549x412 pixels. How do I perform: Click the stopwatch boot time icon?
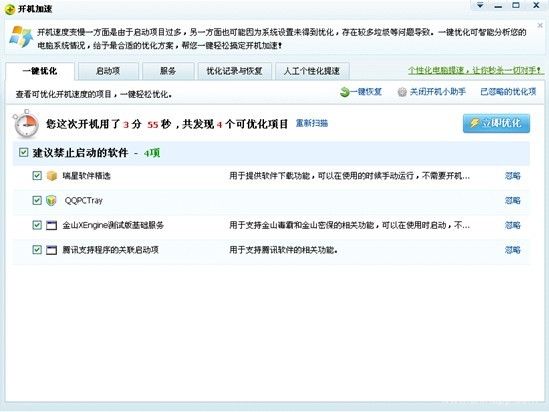click(26, 124)
